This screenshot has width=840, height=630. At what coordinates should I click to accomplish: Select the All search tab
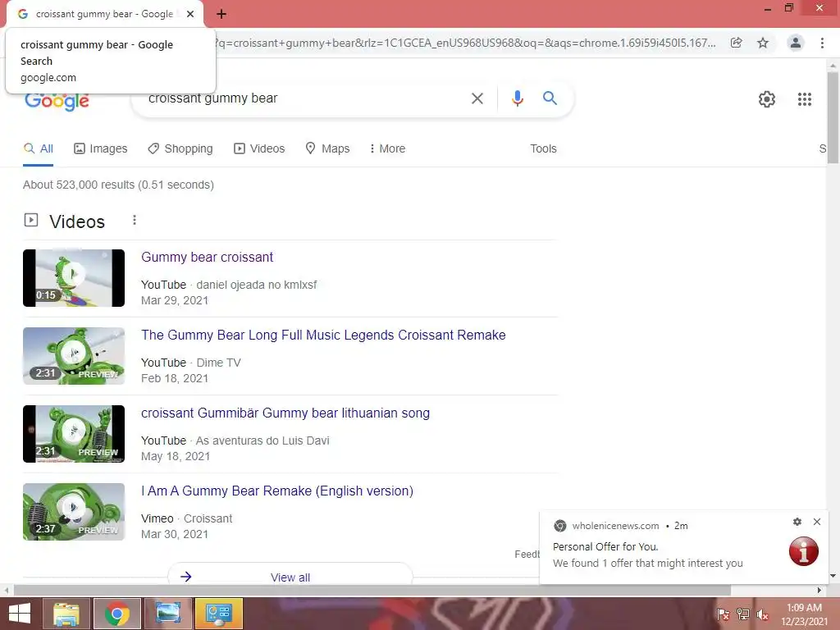(38, 149)
